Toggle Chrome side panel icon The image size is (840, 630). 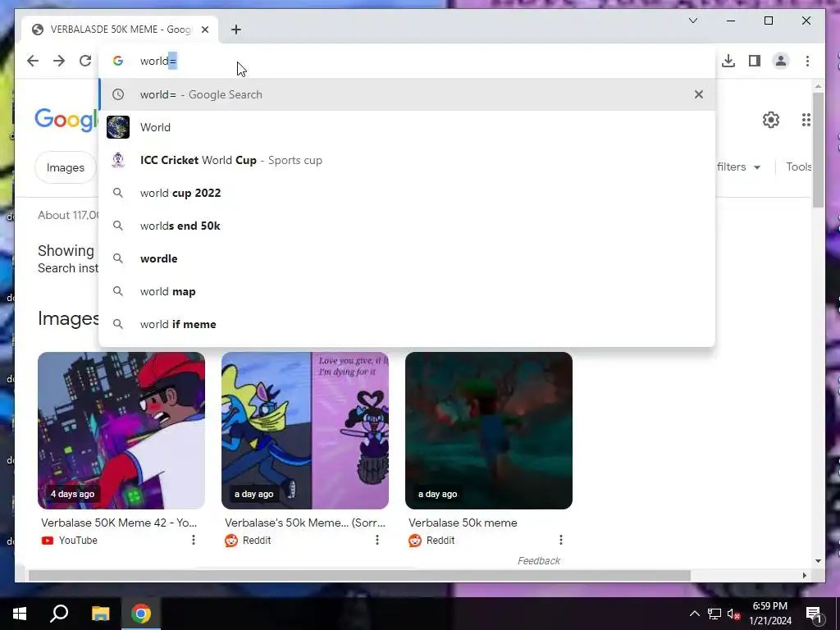tap(755, 61)
